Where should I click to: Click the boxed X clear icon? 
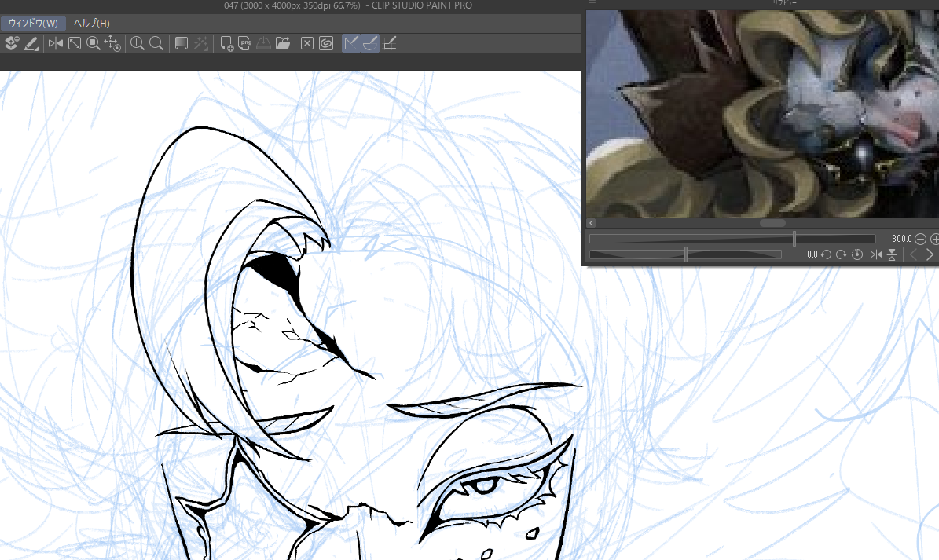307,43
